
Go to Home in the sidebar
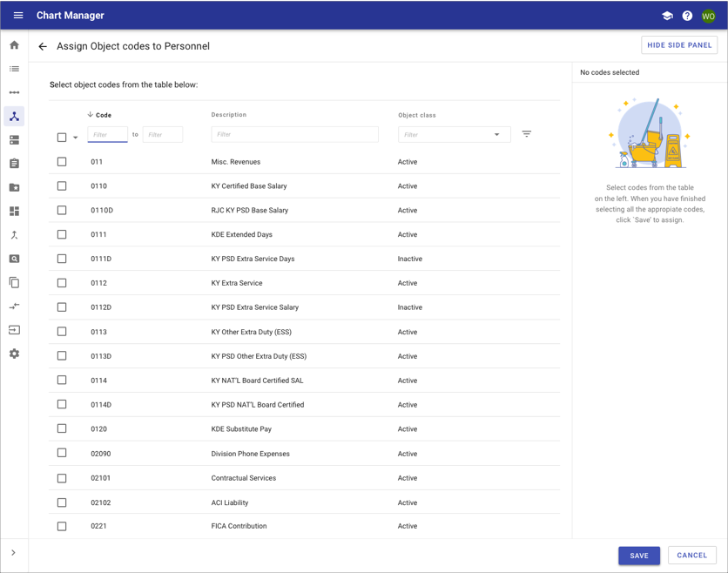15,45
